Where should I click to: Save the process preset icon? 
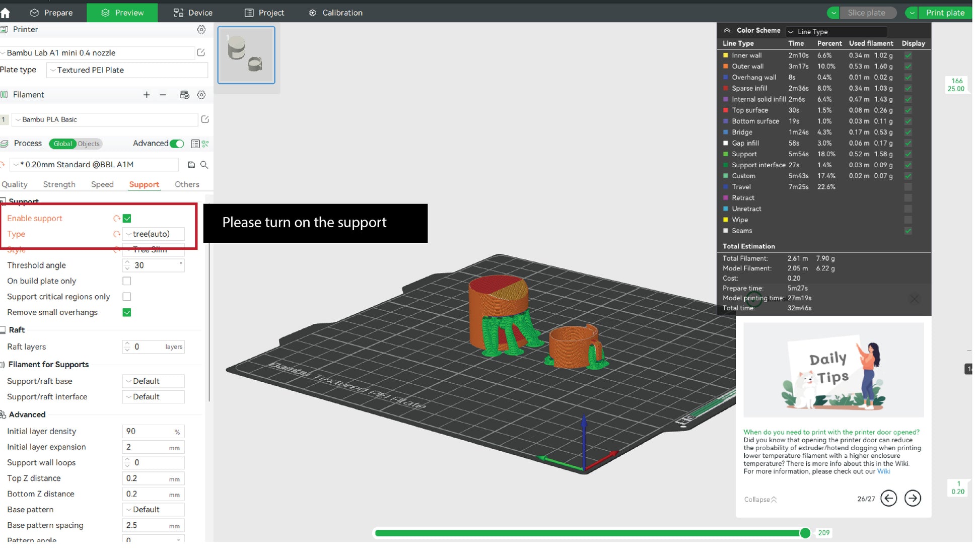[191, 165]
